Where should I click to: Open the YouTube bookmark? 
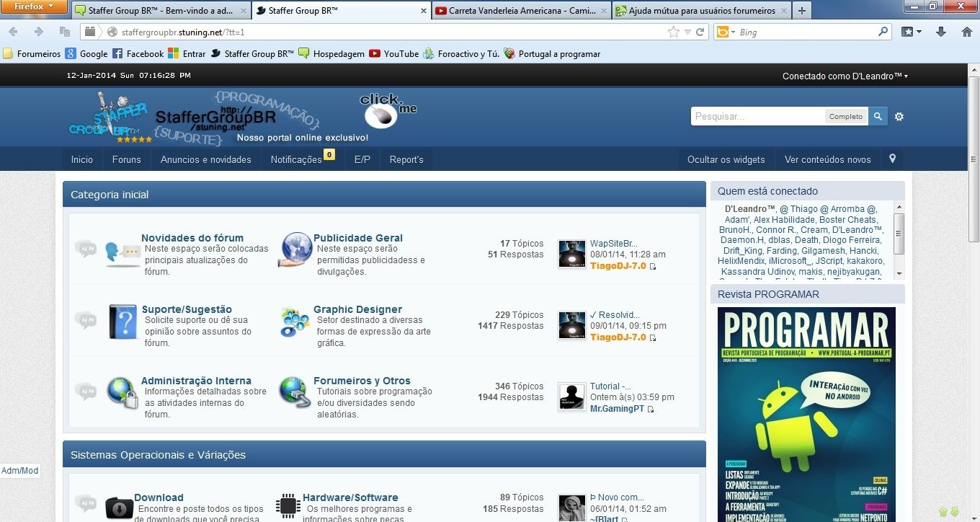393,53
